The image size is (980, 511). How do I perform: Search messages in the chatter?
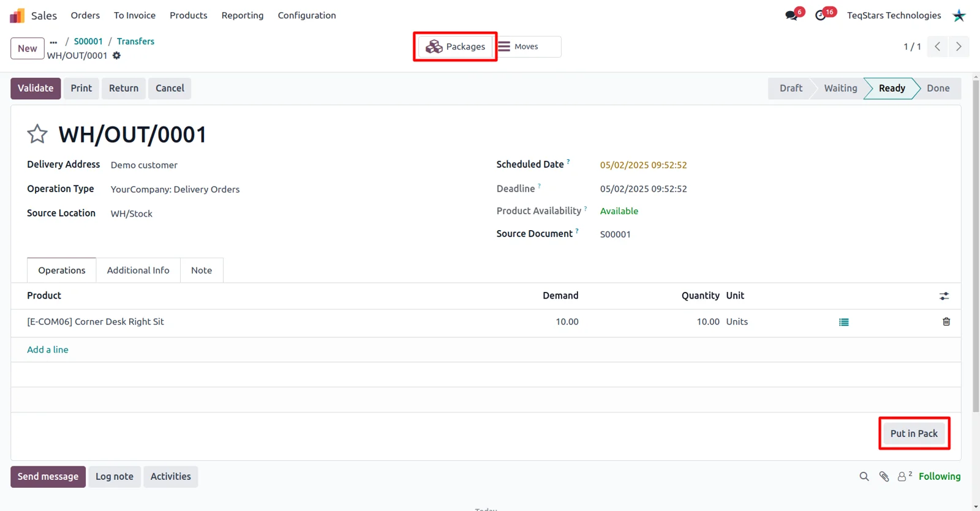864,476
